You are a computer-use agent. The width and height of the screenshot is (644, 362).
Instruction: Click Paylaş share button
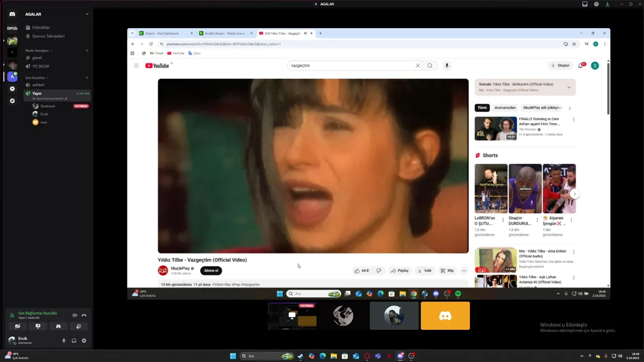(x=399, y=270)
